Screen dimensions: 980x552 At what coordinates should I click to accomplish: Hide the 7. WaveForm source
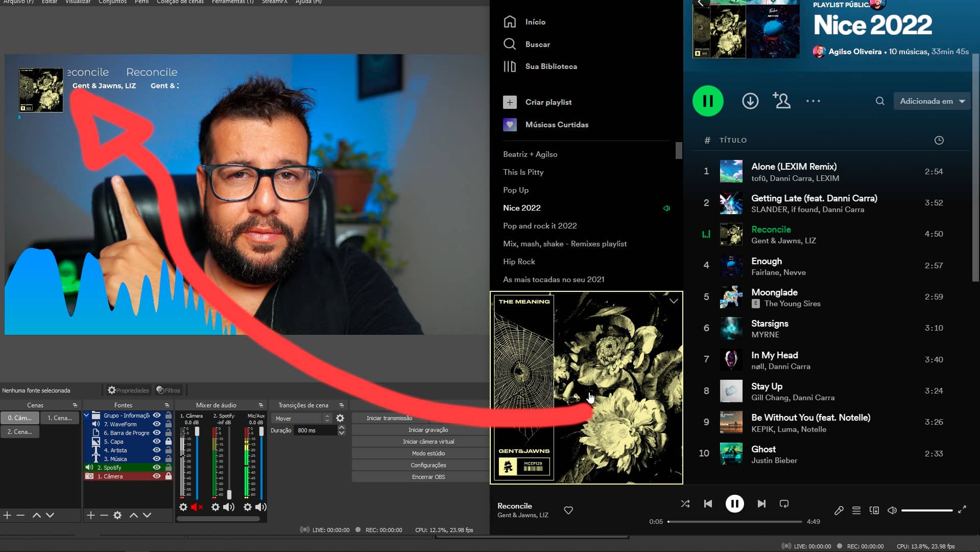click(157, 424)
